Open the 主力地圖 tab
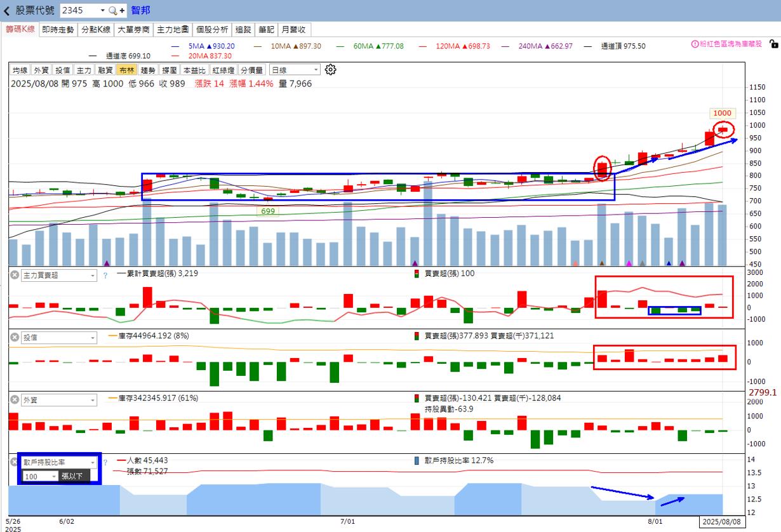This screenshot has height=532, width=781. [x=173, y=29]
